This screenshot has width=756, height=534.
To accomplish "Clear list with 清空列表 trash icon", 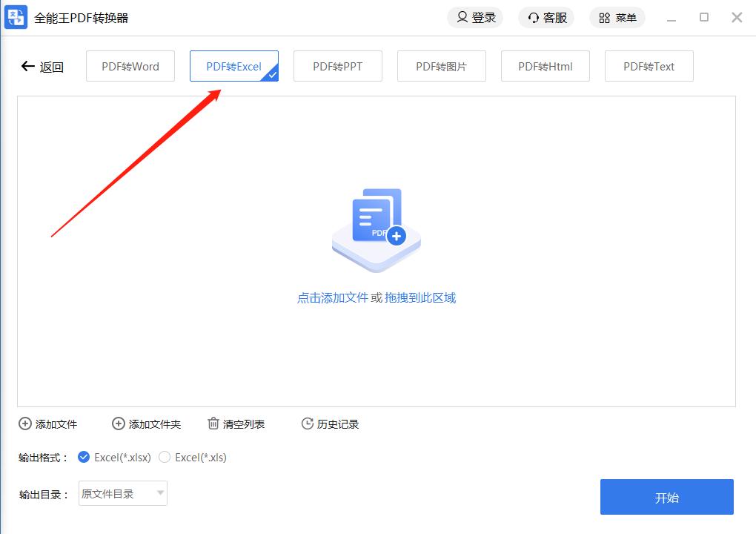I will point(213,424).
